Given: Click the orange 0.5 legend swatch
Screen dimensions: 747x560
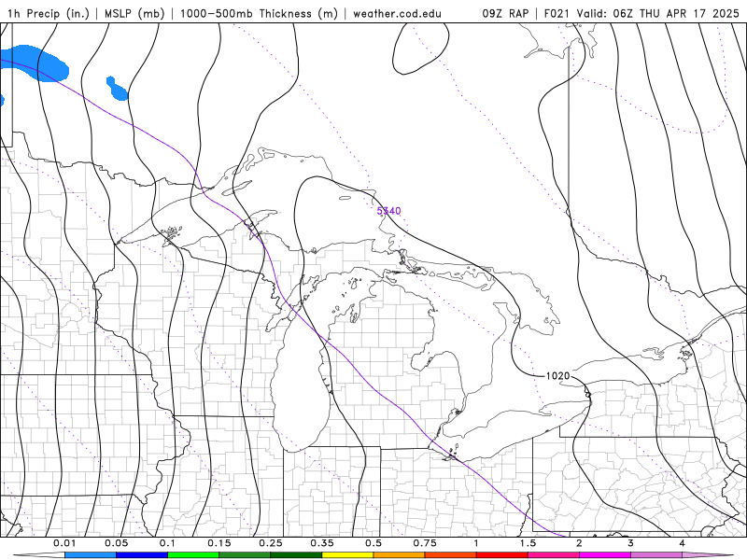Looking at the screenshot, I should tap(400, 555).
